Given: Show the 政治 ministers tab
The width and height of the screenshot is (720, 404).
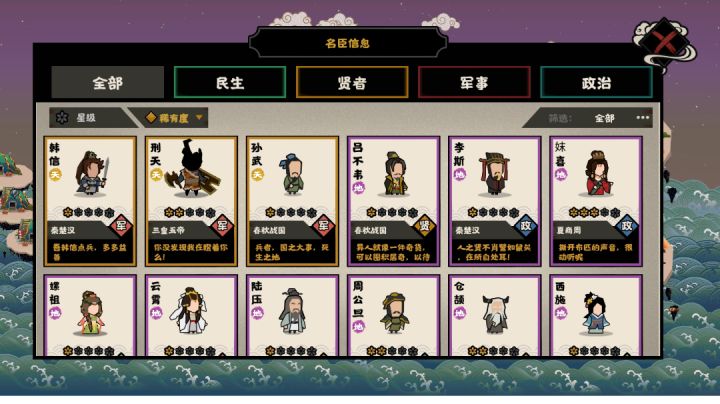Looking at the screenshot, I should (596, 83).
